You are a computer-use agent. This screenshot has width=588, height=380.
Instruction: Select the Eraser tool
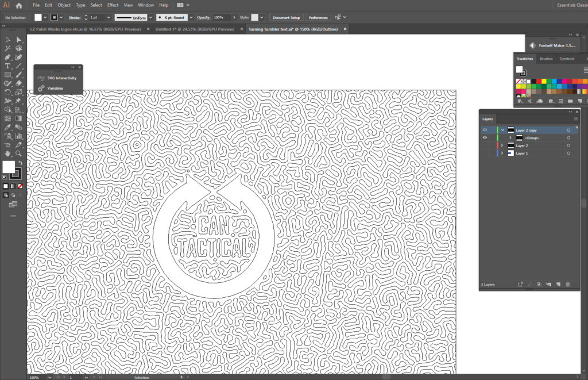(18, 83)
